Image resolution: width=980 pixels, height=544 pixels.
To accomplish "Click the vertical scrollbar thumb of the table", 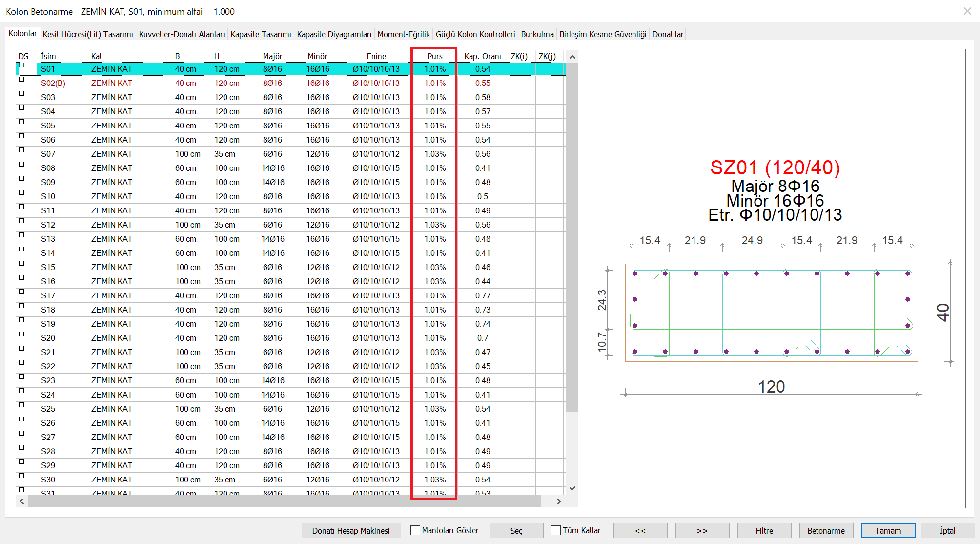I will 572,237.
